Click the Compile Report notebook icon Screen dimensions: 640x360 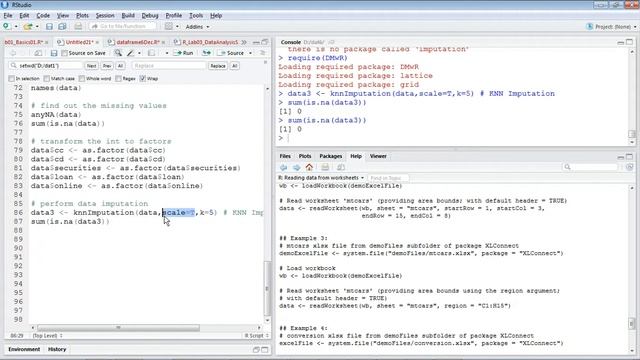pos(151,53)
